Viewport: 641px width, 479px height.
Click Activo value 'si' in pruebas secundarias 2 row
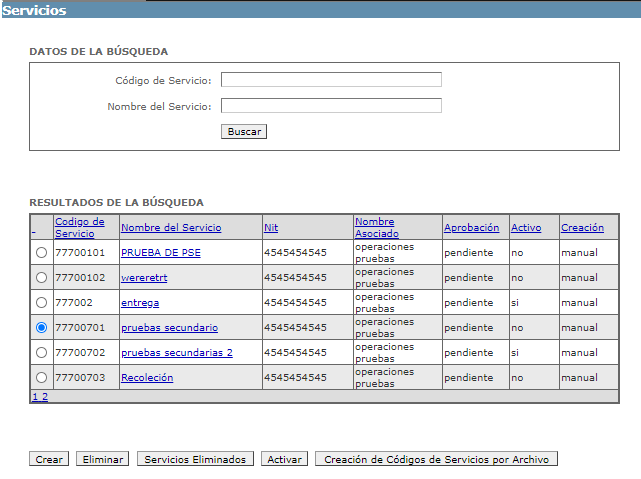(515, 353)
